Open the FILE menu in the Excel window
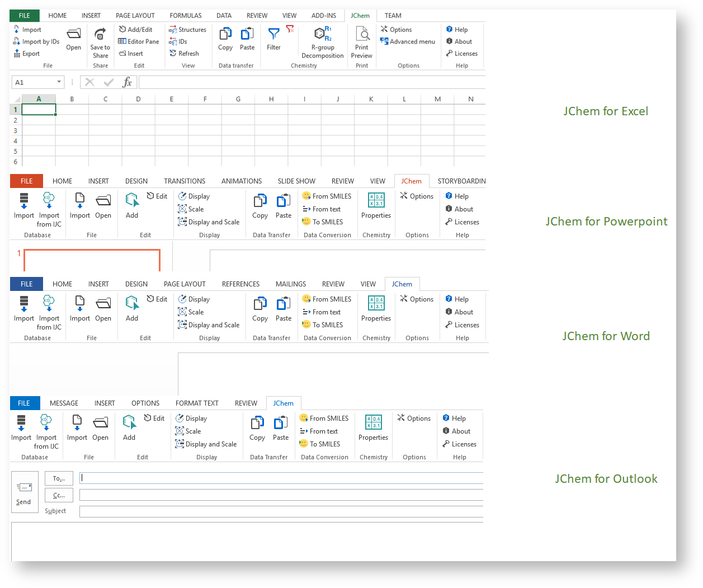Image resolution: width=703 pixels, height=588 pixels. click(x=24, y=16)
